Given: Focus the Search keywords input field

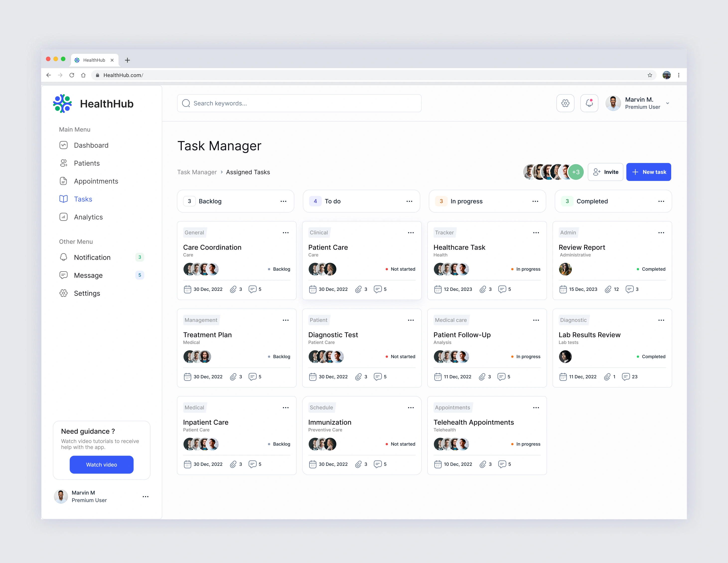Looking at the screenshot, I should coord(299,103).
